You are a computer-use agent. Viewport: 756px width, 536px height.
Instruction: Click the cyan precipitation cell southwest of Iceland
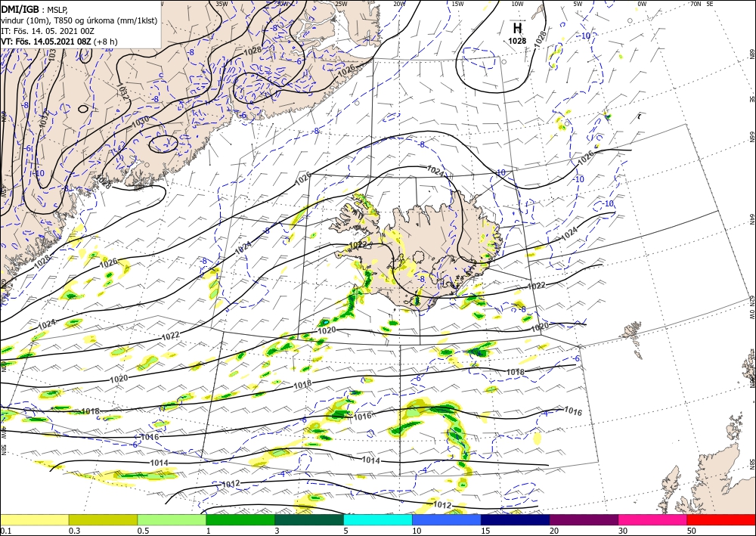pyautogui.click(x=325, y=321)
